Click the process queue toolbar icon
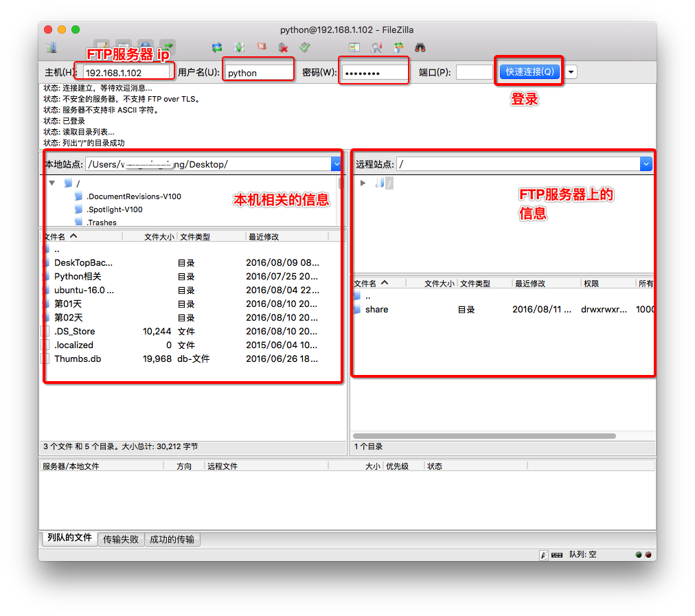The height and width of the screenshot is (616, 695). click(x=239, y=47)
